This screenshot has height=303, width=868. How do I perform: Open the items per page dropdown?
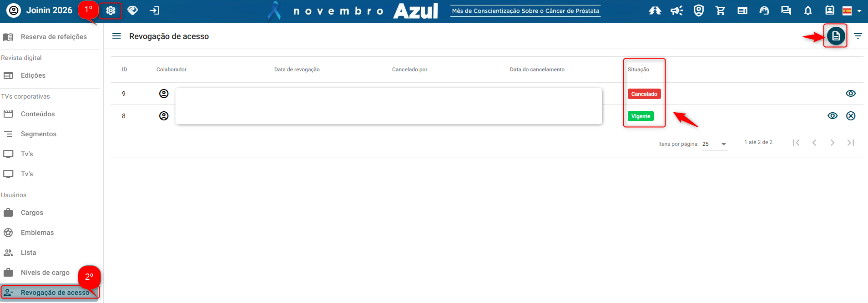pos(715,144)
